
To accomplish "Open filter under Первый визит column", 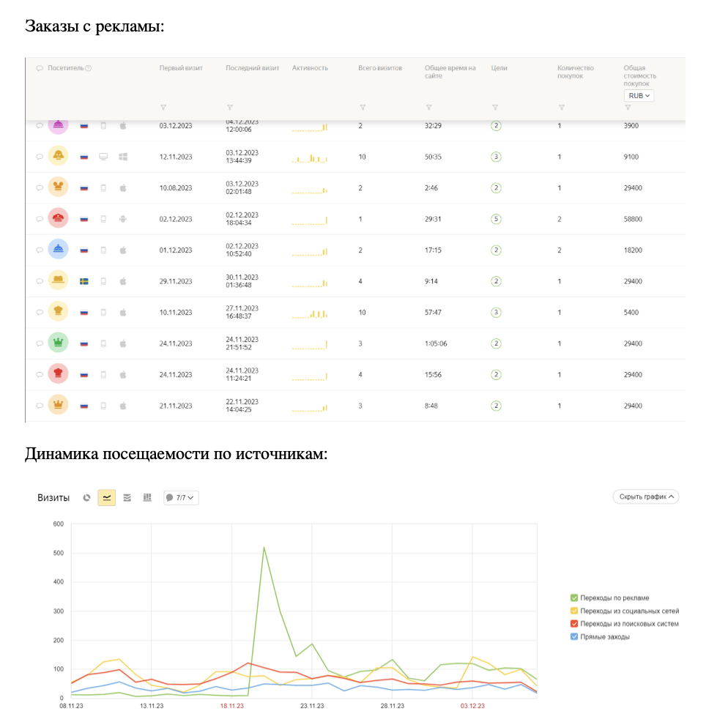I will pos(163,107).
